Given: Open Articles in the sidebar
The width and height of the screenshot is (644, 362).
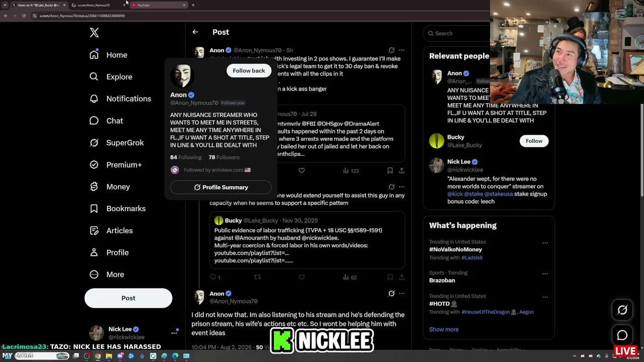Looking at the screenshot, I should pyautogui.click(x=111, y=231).
